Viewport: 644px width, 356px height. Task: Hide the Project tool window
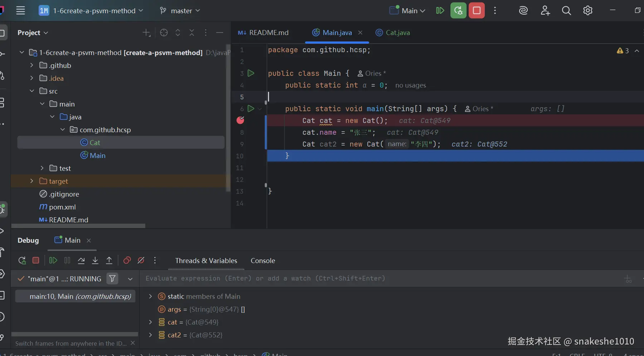coord(220,33)
